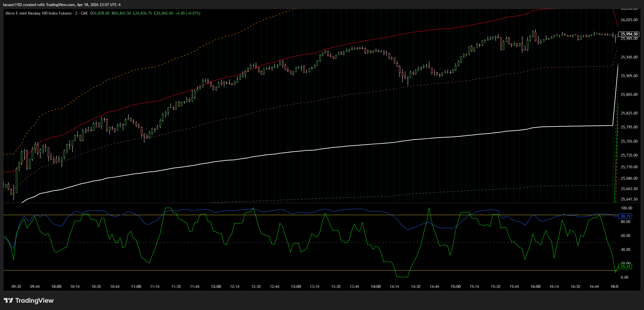
Task: Click the open value O26,838.00
Action: pyautogui.click(x=100, y=13)
